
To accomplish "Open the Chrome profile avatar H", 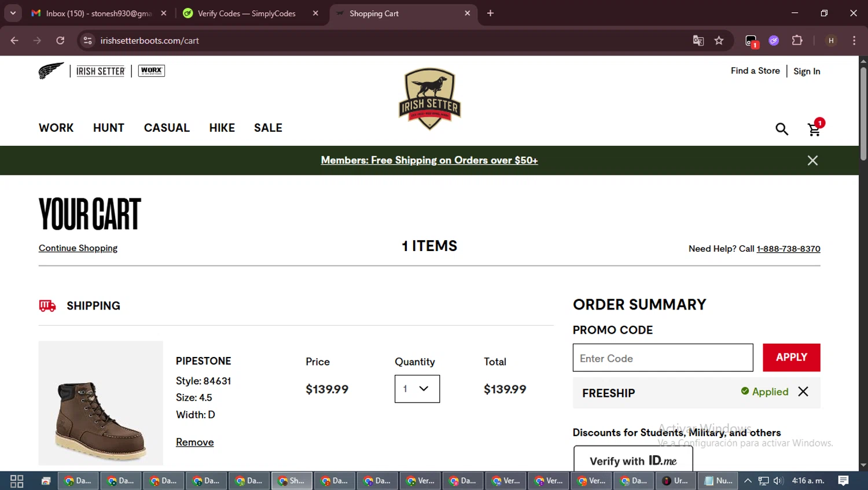I will click(x=831, y=40).
